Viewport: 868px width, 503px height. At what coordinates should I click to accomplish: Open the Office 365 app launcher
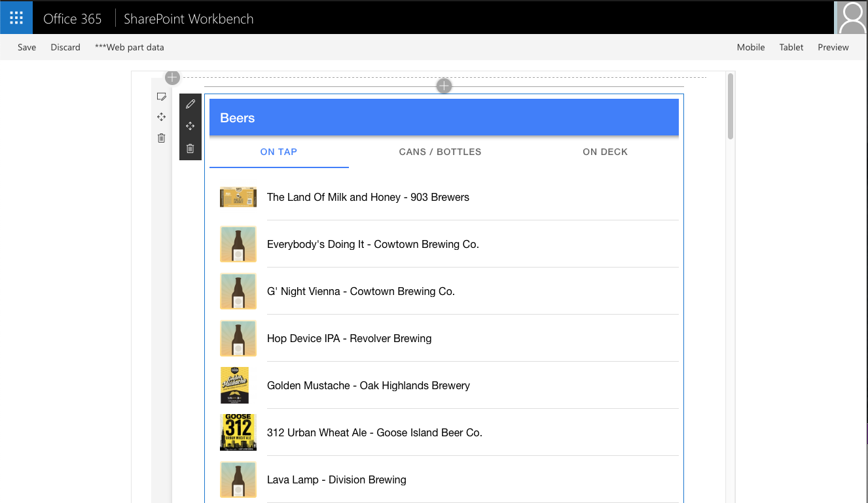pos(16,18)
